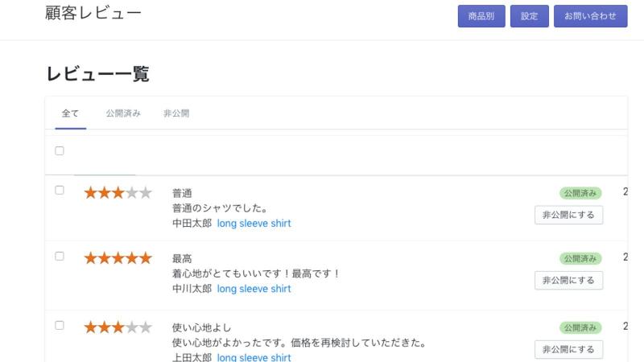Click reviewer name 中川太郎

click(192, 289)
